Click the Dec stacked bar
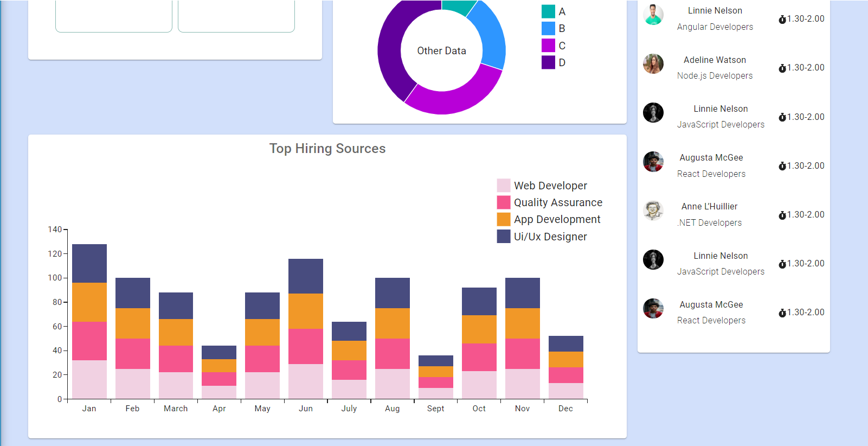Viewport: 868px width, 446px height. (x=566, y=367)
